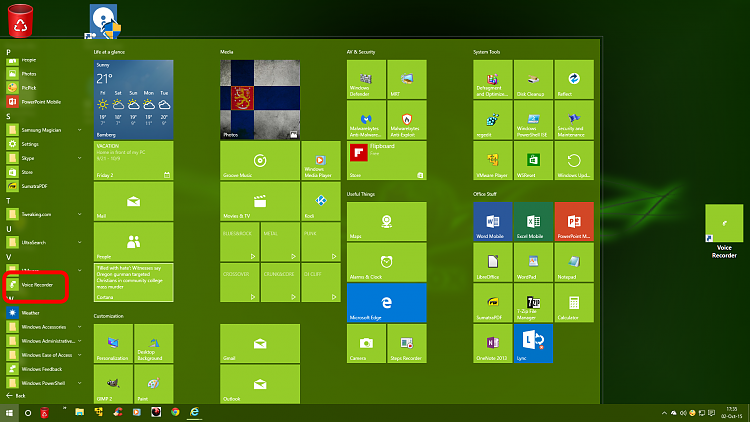Launch the GIMP 2 tile
Image resolution: width=750 pixels, height=422 pixels.
(x=113, y=384)
